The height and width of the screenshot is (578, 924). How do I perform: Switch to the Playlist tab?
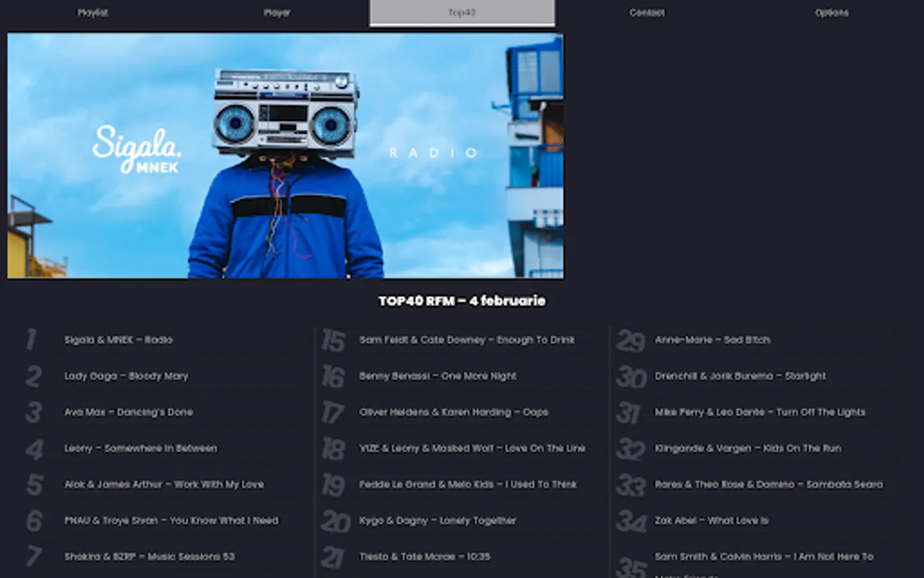coord(92,12)
